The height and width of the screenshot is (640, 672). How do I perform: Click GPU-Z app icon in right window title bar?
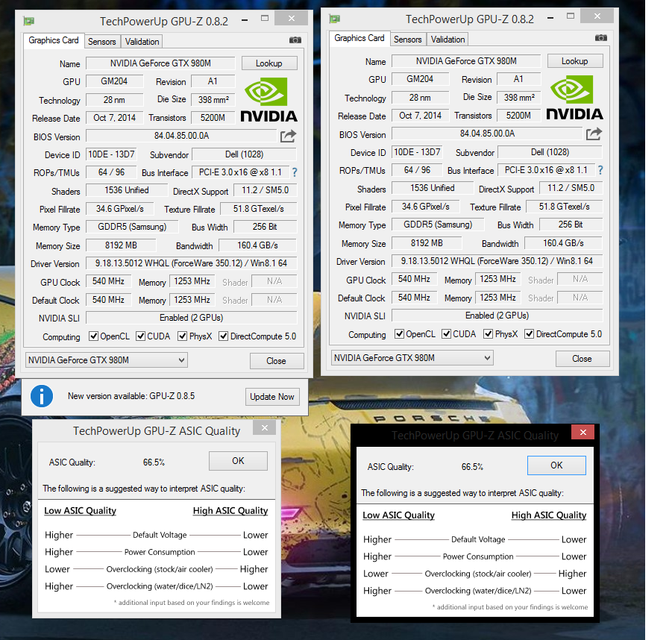(335, 19)
